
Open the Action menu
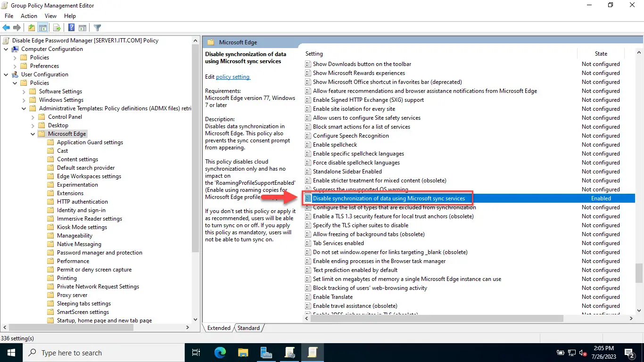click(x=29, y=16)
